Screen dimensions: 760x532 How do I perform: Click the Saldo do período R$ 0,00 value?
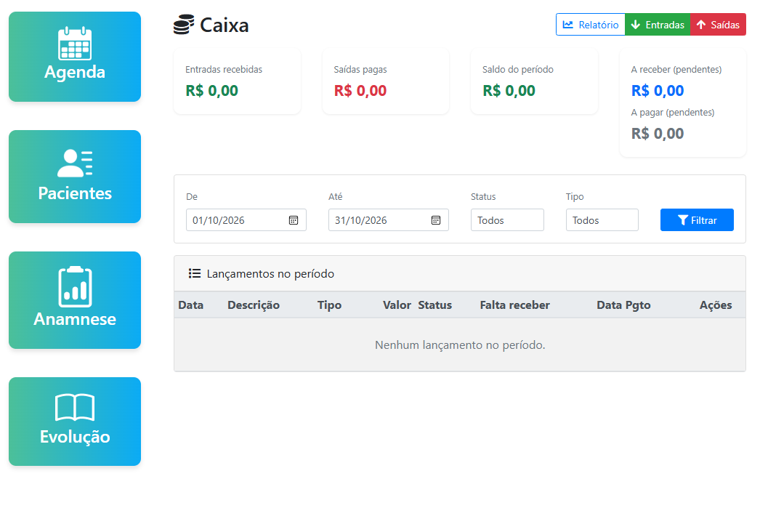509,91
